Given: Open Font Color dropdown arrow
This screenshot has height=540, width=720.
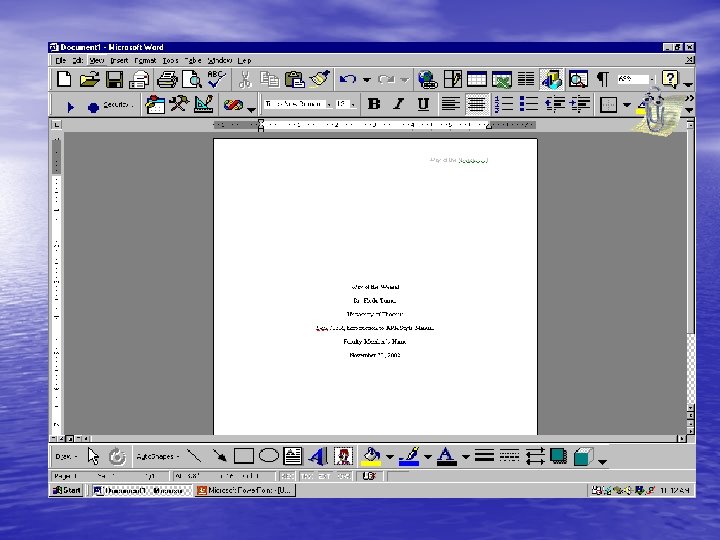Looking at the screenshot, I should click(465, 456).
